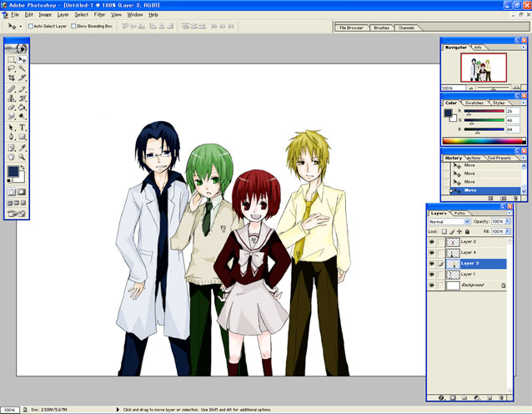This screenshot has height=414, width=532.
Task: Hide Layer 3 with eye icon
Action: 432,264
